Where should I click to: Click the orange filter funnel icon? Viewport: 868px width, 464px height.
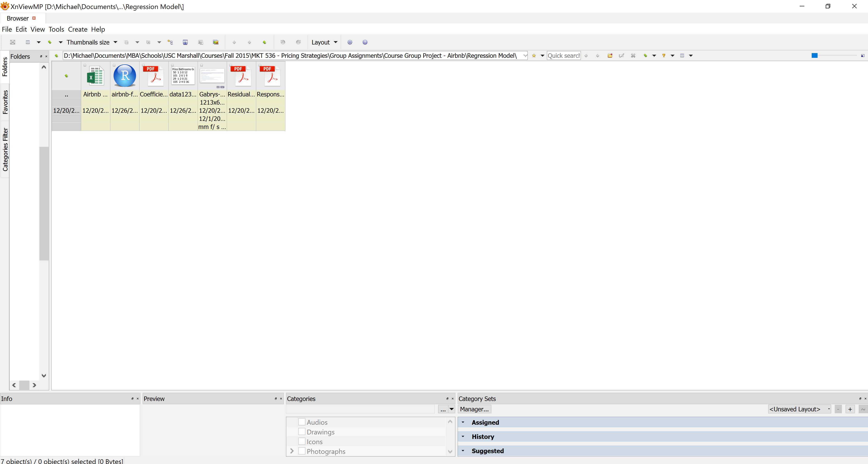(663, 56)
